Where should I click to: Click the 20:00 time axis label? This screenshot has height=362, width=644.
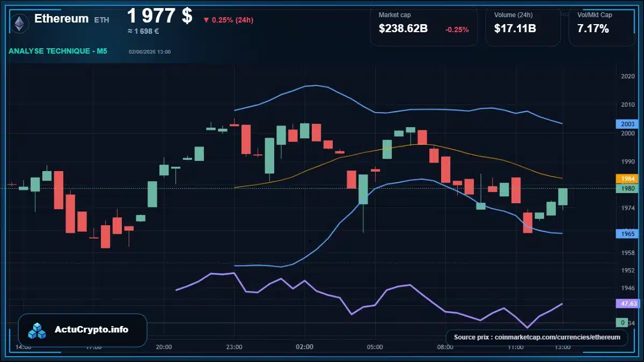tap(164, 347)
